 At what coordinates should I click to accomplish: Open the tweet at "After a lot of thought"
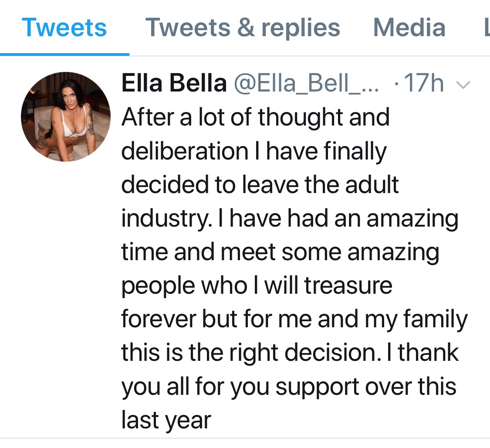[255, 117]
